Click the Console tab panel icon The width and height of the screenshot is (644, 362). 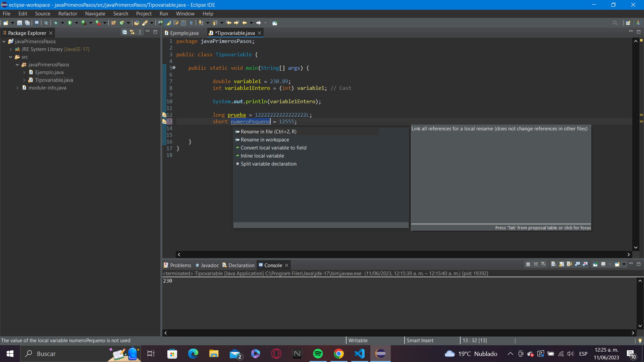(261, 265)
